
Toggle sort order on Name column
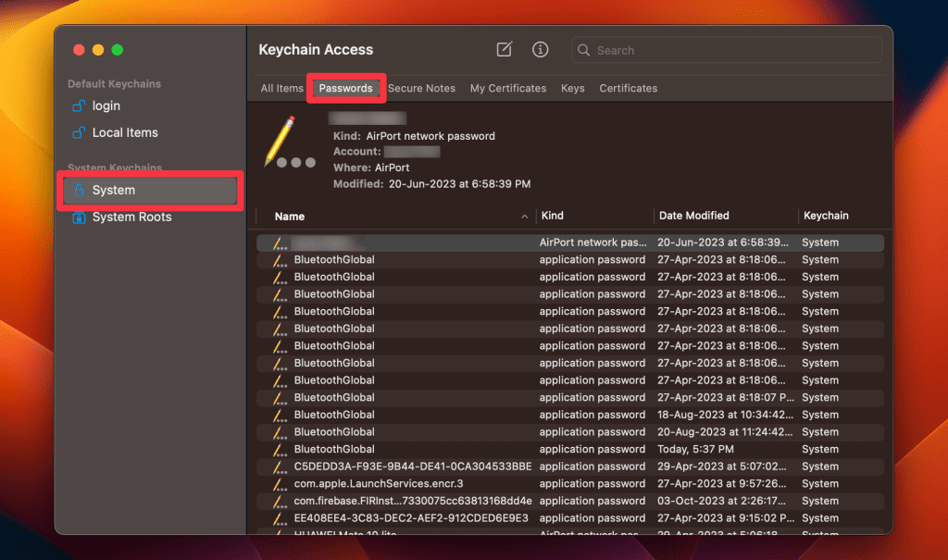coord(290,217)
